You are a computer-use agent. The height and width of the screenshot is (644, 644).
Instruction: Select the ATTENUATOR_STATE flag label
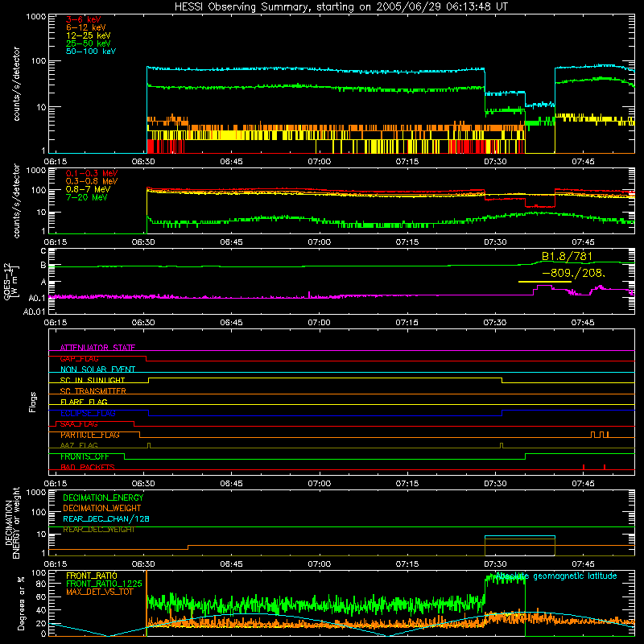pos(97,348)
